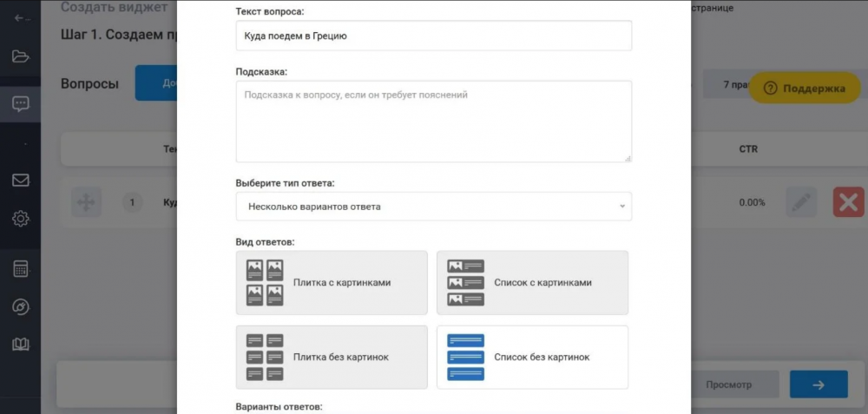Image resolution: width=868 pixels, height=414 pixels.
Task: Open the book sidebar icon
Action: pos(21,345)
